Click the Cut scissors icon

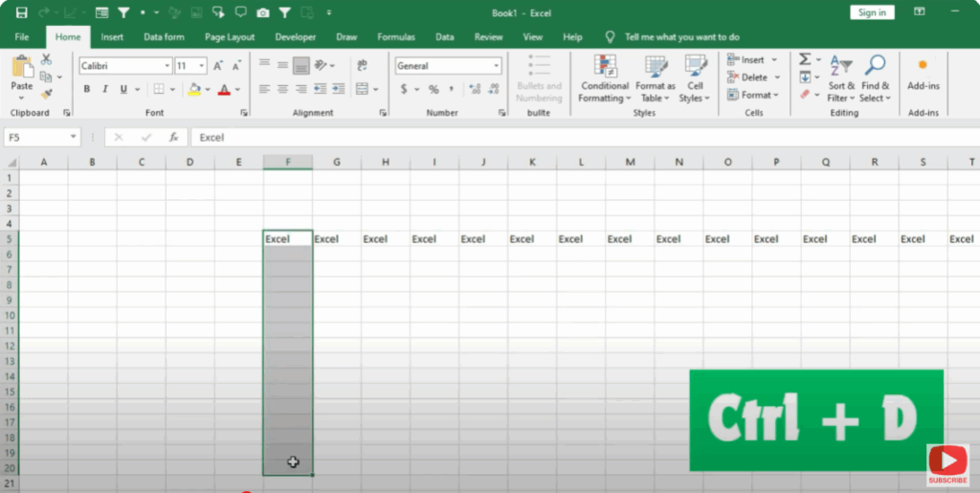(x=46, y=59)
